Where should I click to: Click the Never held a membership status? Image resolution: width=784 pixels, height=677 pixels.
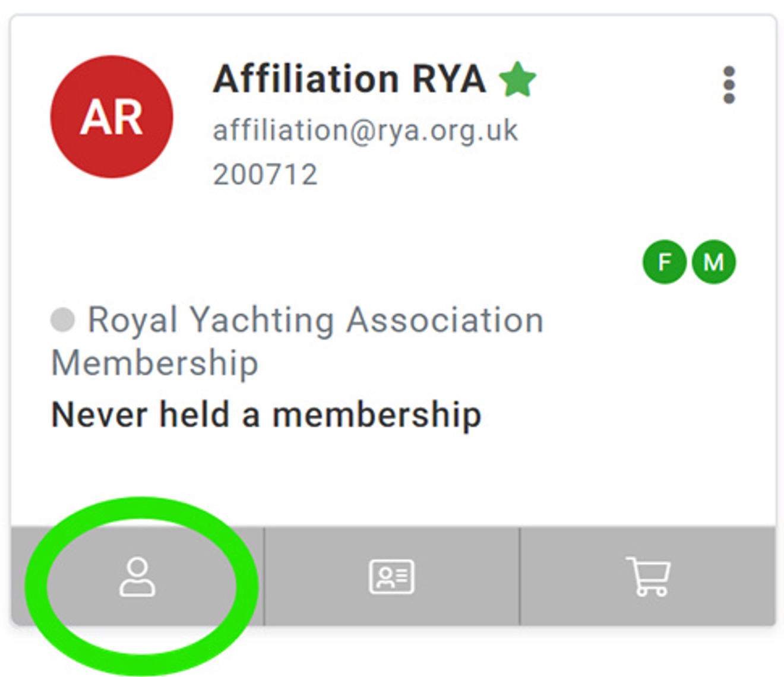[x=266, y=415]
